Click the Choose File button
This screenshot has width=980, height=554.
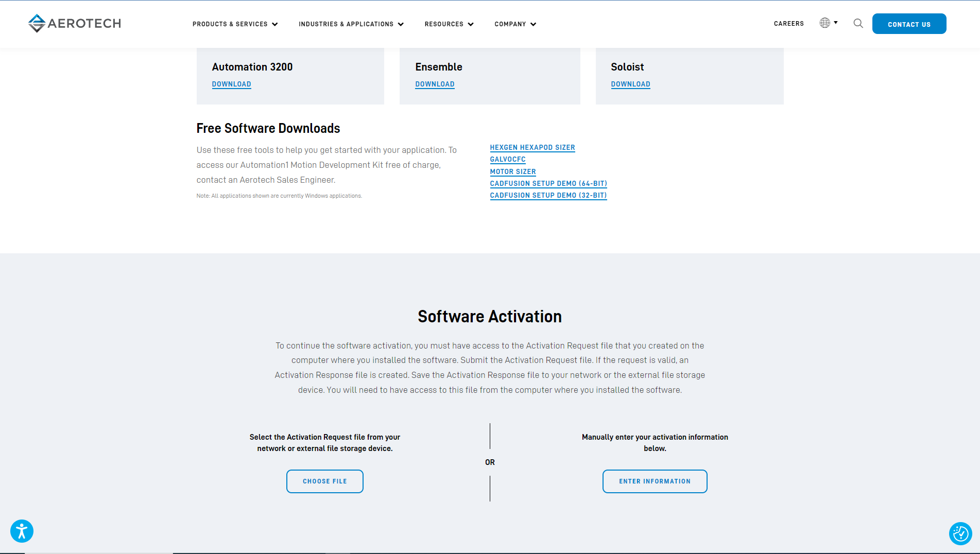coord(324,481)
